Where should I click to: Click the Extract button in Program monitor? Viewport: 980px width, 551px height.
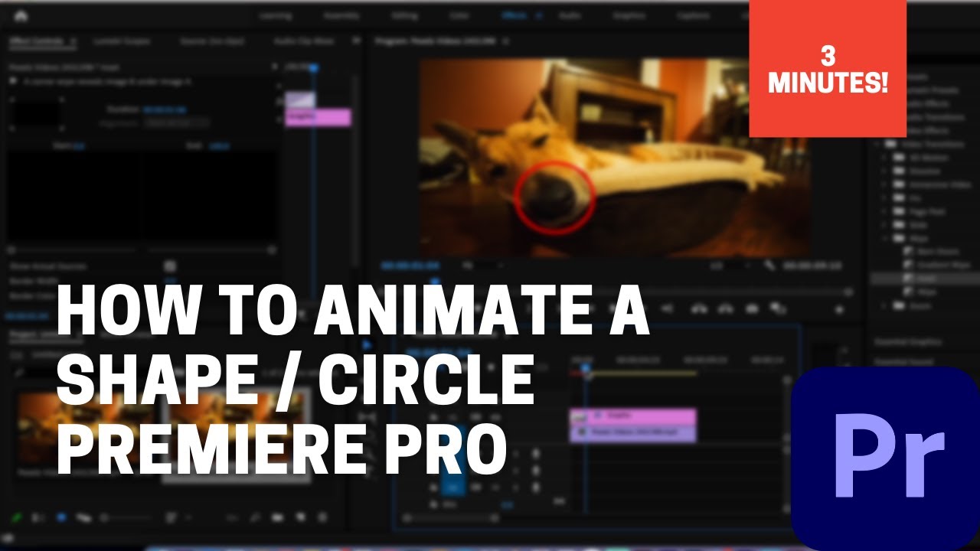coord(725,308)
